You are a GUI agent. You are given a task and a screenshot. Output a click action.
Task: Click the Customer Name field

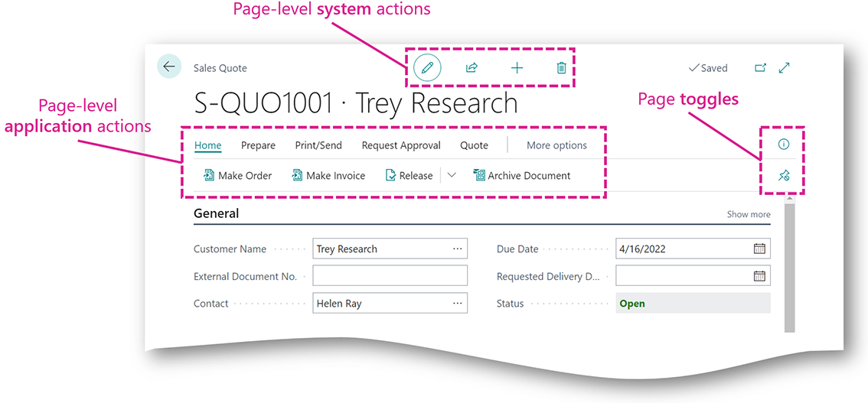[x=390, y=249]
